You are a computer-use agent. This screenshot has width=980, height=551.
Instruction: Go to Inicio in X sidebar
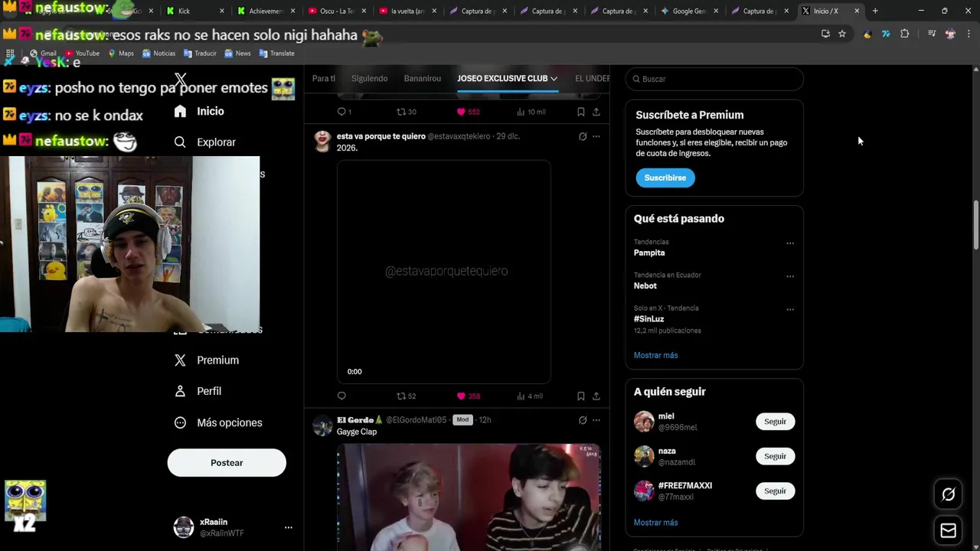pos(199,111)
